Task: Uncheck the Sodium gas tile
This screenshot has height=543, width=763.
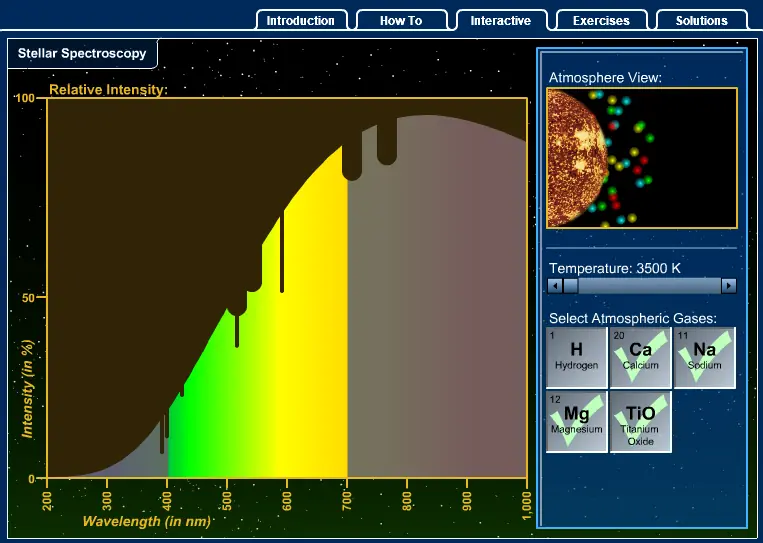Action: [705, 358]
